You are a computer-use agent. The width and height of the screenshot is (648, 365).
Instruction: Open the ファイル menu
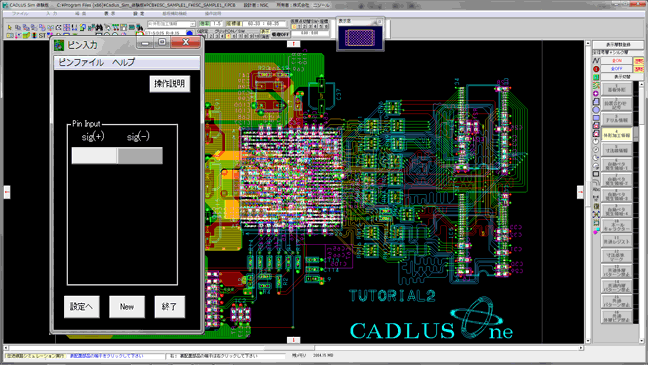20,14
